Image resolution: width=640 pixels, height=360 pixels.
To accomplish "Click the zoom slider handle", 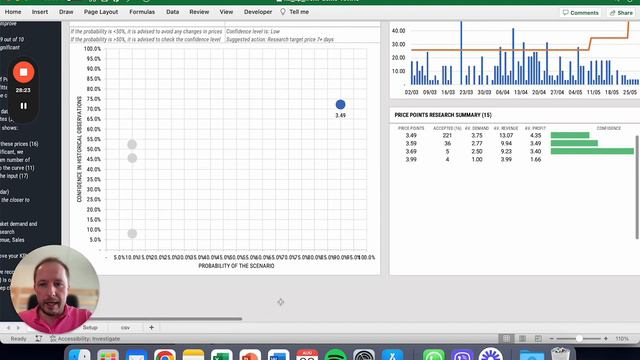I will [x=579, y=339].
